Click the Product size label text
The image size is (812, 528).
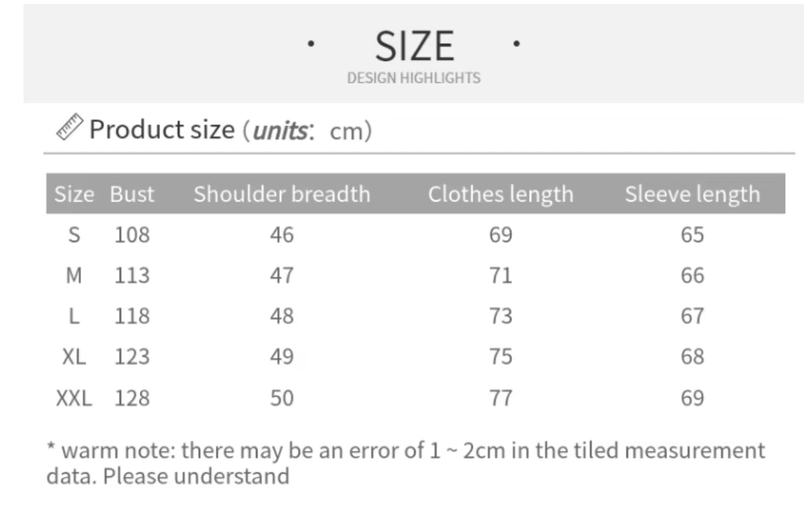click(161, 130)
